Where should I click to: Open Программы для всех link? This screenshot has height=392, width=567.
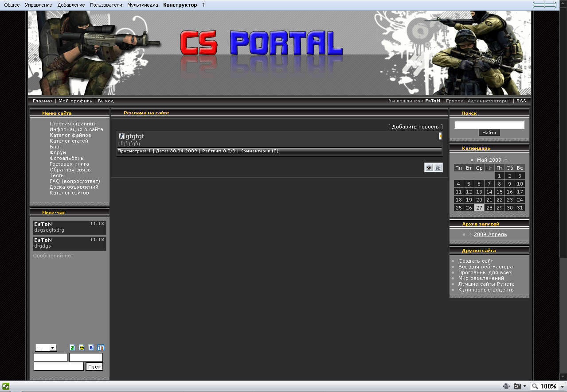click(x=485, y=273)
